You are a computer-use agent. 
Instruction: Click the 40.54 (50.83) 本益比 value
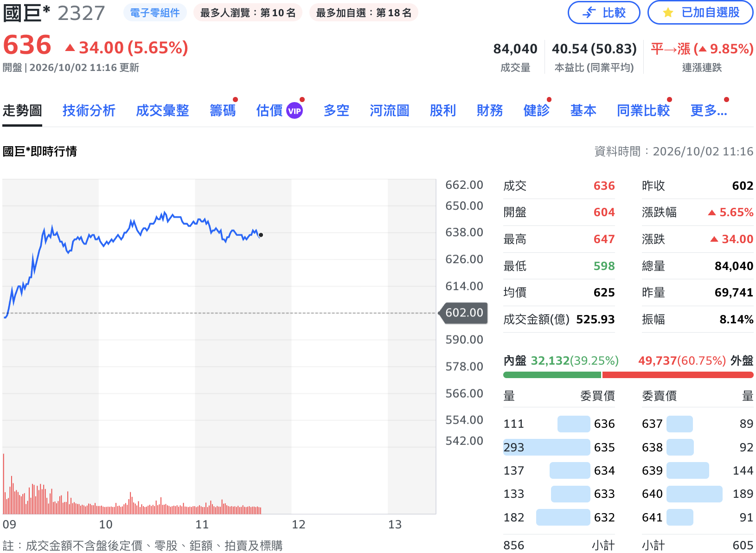coord(594,49)
